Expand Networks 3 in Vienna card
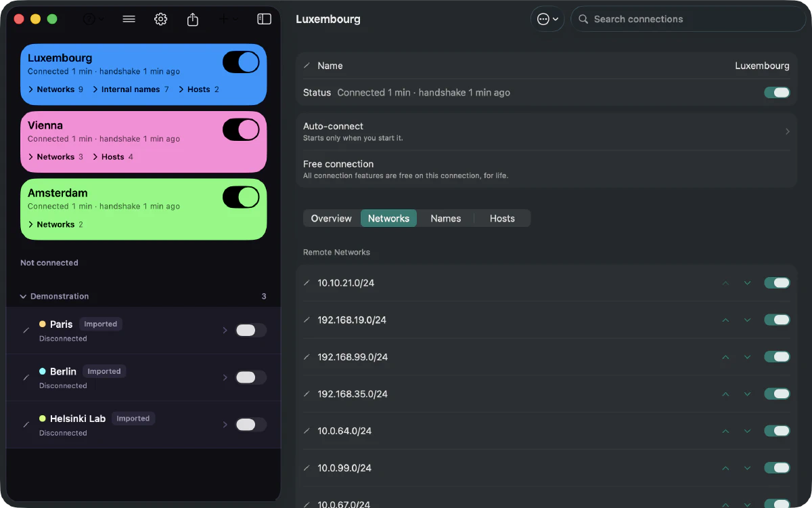This screenshot has height=508, width=812. tap(55, 156)
